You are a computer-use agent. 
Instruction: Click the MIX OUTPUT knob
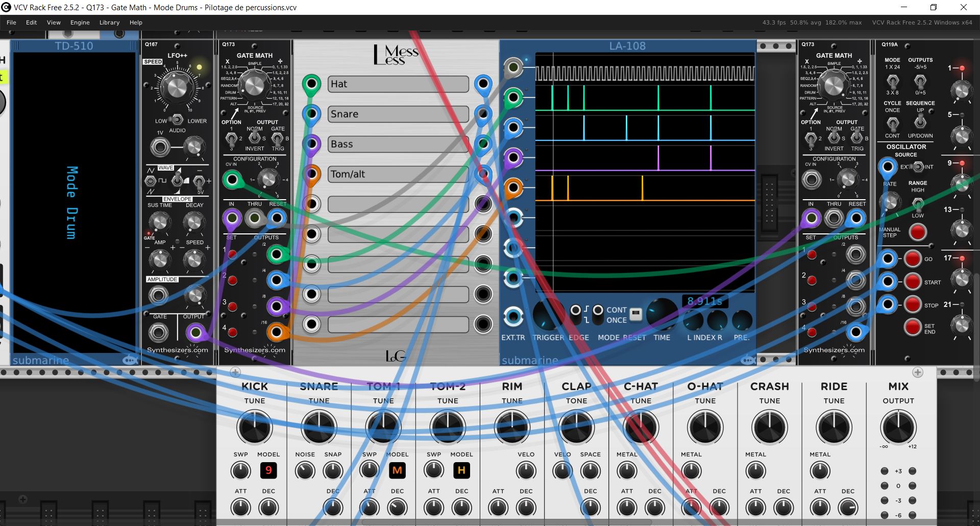pos(898,427)
